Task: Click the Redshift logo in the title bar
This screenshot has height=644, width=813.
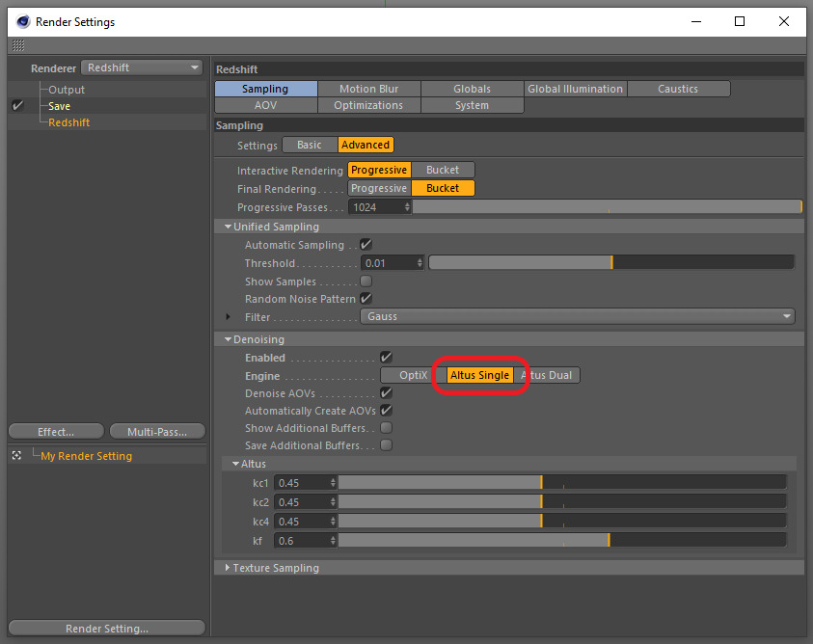Action: point(21,21)
